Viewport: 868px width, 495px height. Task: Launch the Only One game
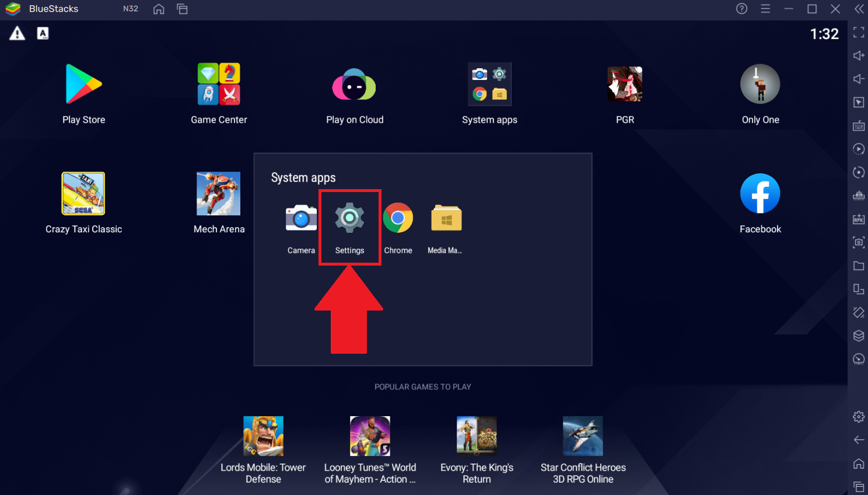pyautogui.click(x=760, y=84)
